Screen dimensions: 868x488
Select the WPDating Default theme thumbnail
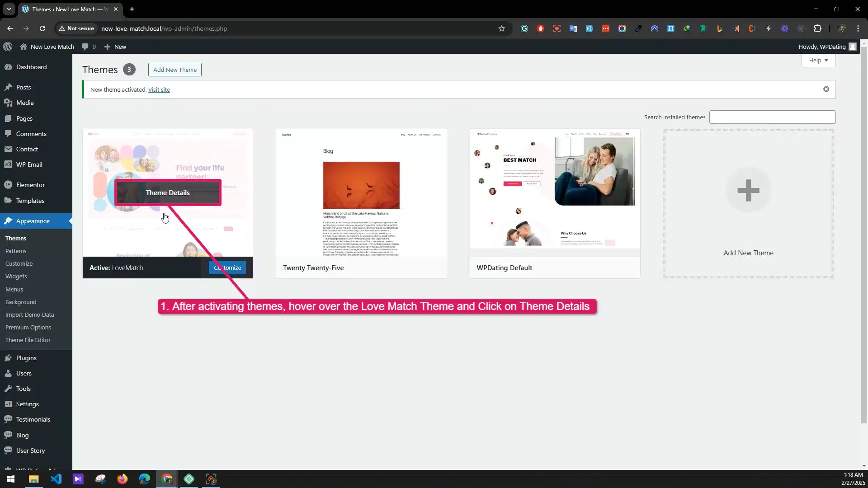[555, 193]
